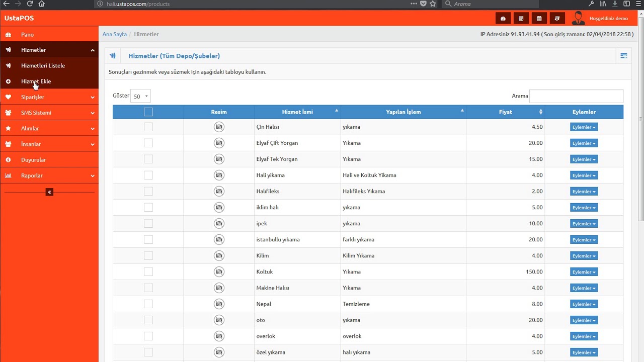Expand the Alımlar sidebar menu
Viewport: 644px width, 362px height.
pyautogui.click(x=49, y=128)
